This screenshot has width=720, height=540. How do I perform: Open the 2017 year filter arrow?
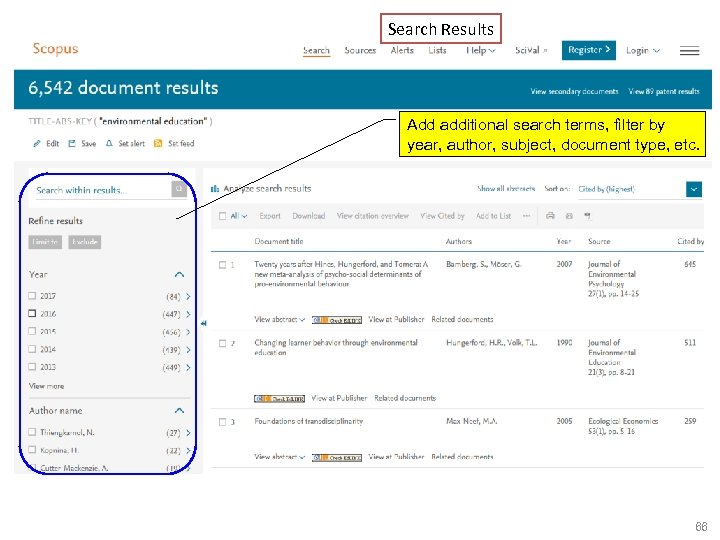188,297
